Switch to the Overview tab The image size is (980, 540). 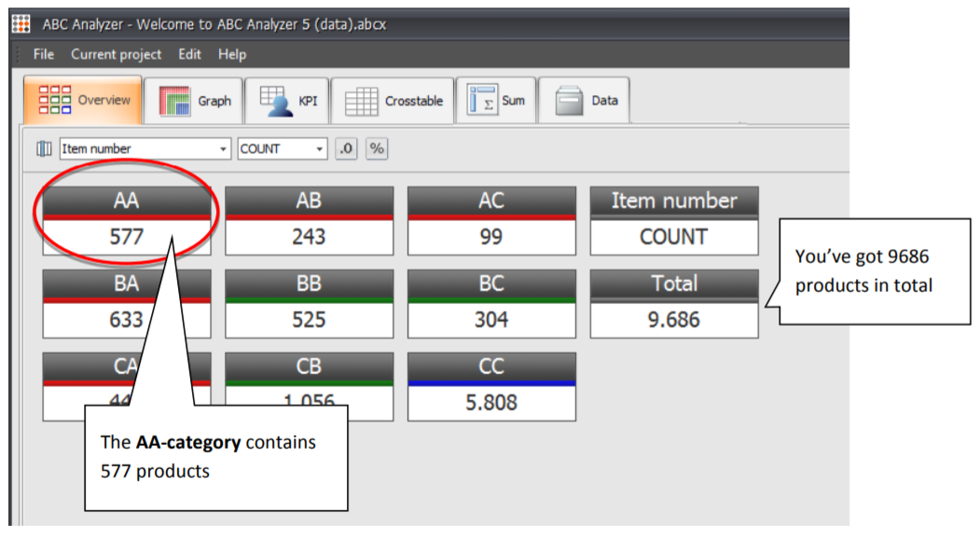coord(83,100)
